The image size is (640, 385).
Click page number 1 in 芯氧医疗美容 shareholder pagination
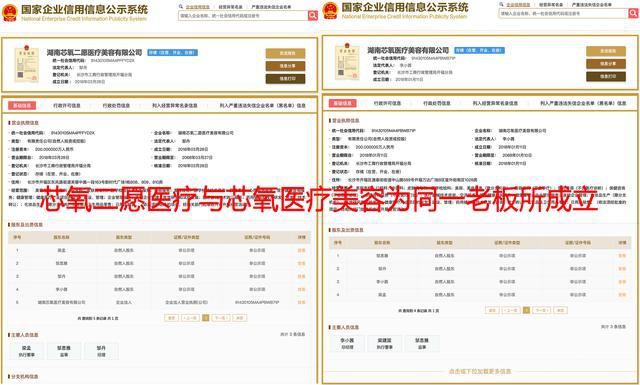527,310
